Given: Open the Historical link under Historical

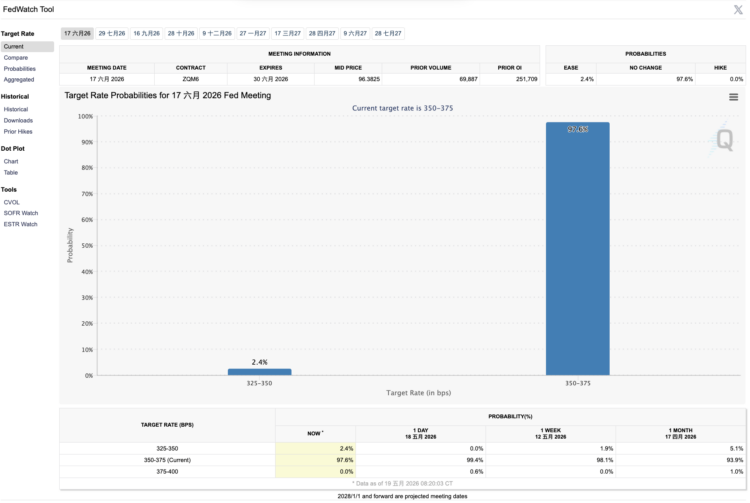Looking at the screenshot, I should pos(16,109).
